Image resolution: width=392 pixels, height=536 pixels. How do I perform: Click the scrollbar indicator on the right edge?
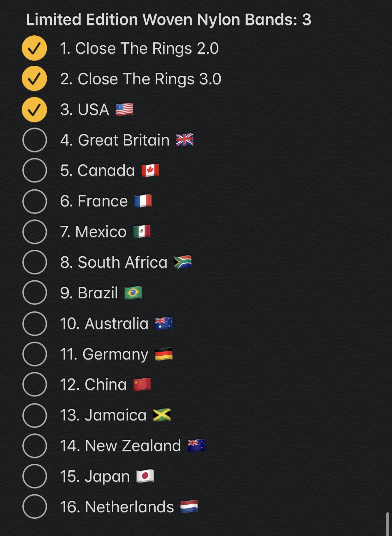[x=388, y=524]
